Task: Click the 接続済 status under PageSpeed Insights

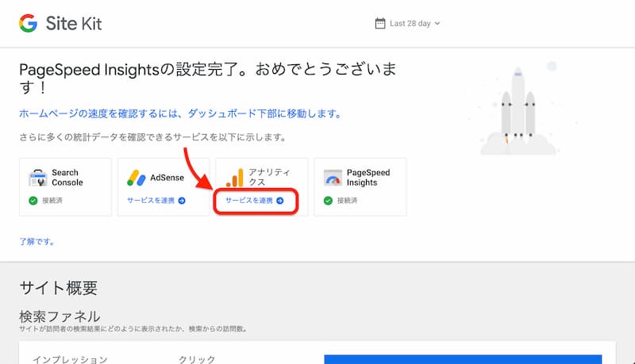Action: pos(347,201)
